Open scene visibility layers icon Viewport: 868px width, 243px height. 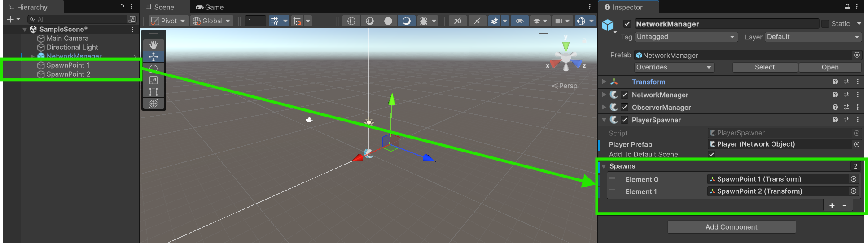tap(540, 21)
